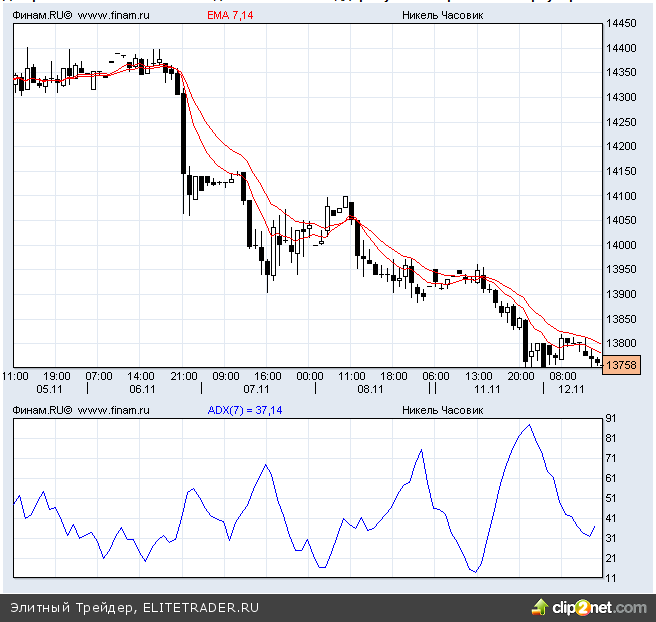Click Финам.RU www.finam.ru text above the price chart

coord(79,16)
